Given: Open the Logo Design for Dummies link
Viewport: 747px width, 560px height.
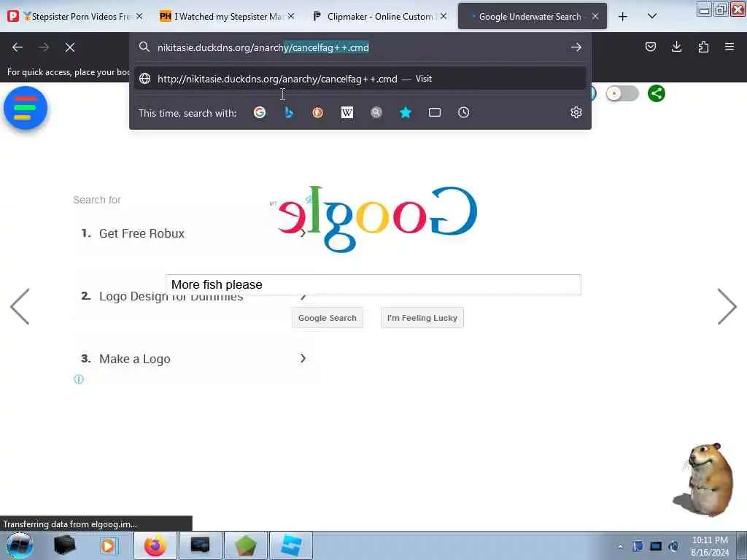Looking at the screenshot, I should click(x=171, y=296).
